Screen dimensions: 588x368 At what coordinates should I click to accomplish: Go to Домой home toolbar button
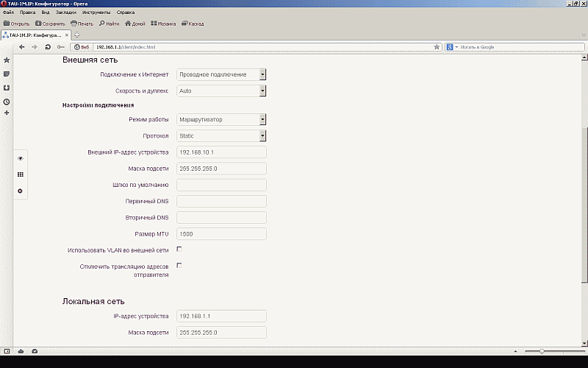pyautogui.click(x=135, y=24)
